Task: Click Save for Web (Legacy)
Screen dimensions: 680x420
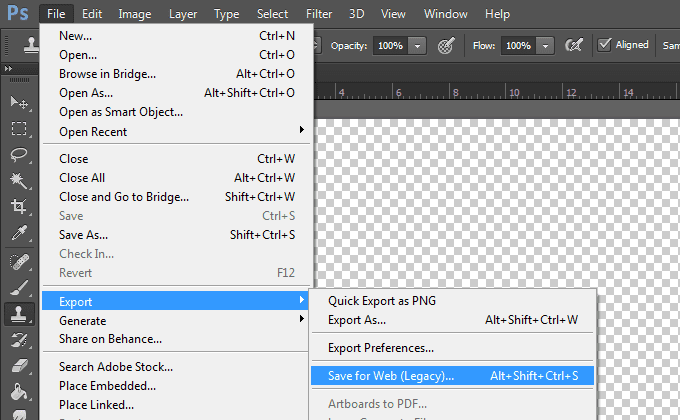Action: (391, 376)
